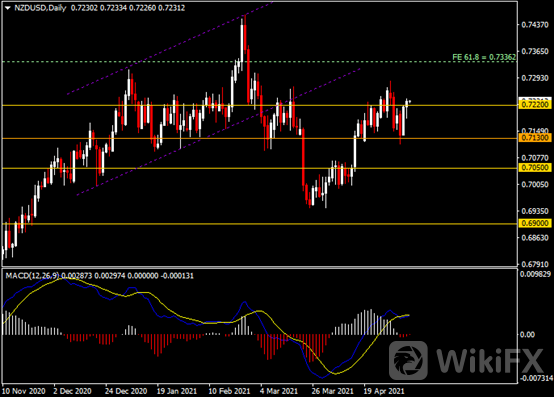554x397 pixels.
Task: Click the 0.74370 price scale value
Action: [535, 25]
